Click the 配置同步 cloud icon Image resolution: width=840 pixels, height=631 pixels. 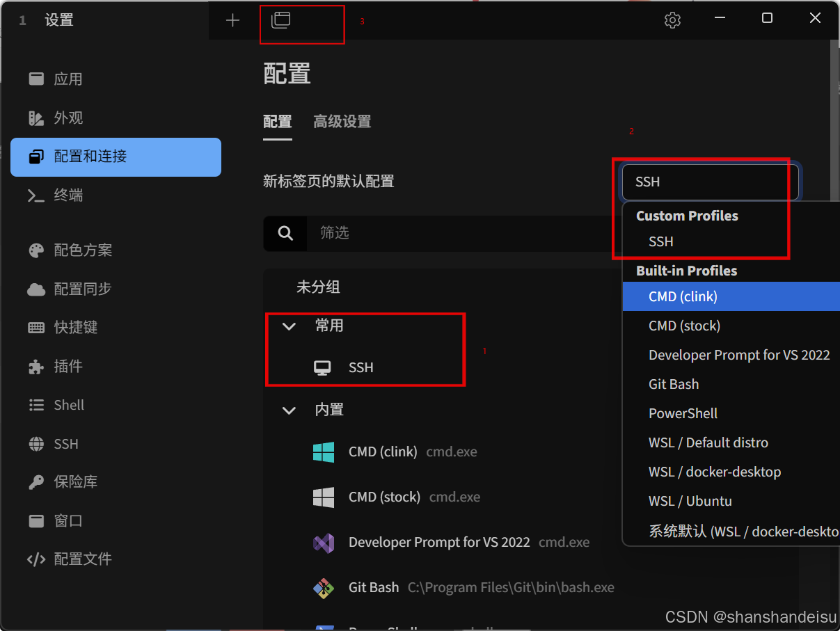point(36,289)
